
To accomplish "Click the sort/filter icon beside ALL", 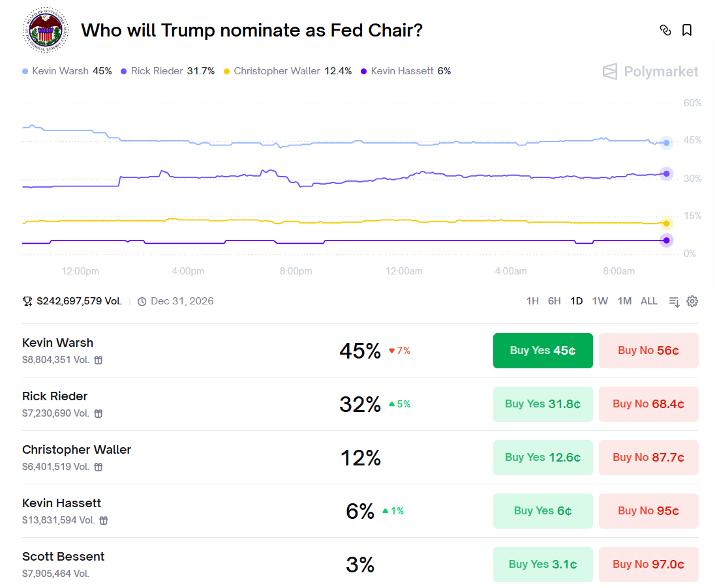I will click(x=674, y=301).
